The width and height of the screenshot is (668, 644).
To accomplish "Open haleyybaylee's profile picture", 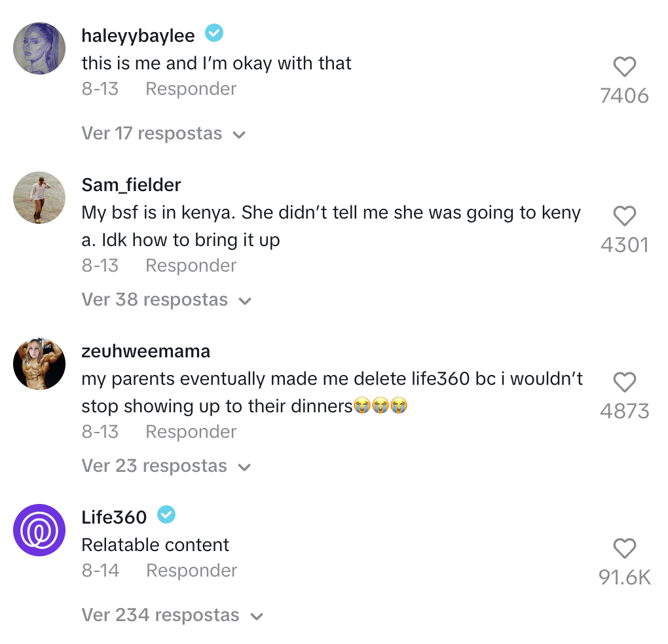I will 39,48.
